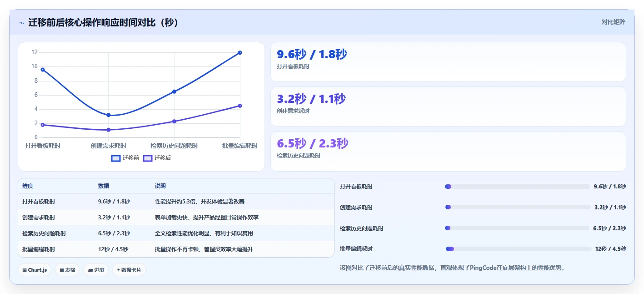Click the 检索历史问题耗时 progress bar

(x=517, y=228)
